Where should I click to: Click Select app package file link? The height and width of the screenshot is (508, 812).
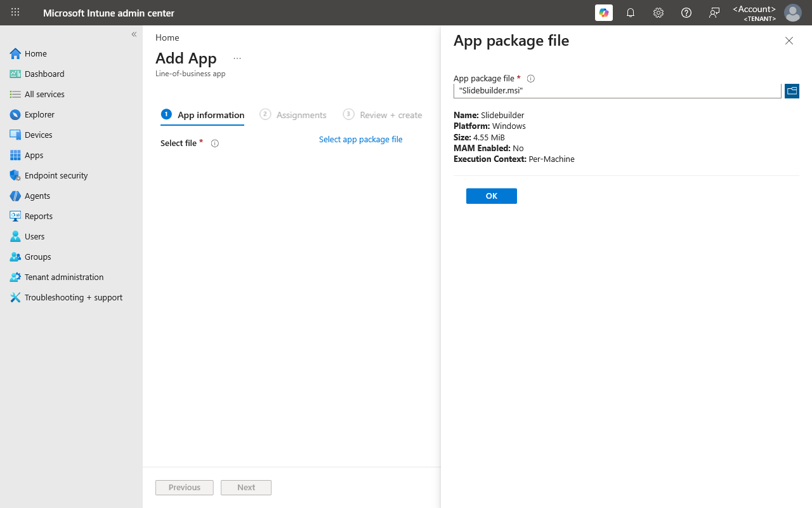point(360,140)
